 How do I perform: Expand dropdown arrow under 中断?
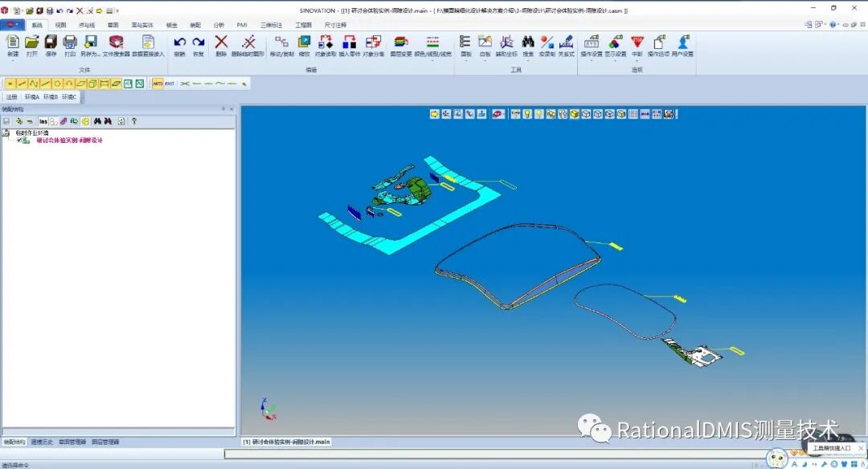click(637, 61)
